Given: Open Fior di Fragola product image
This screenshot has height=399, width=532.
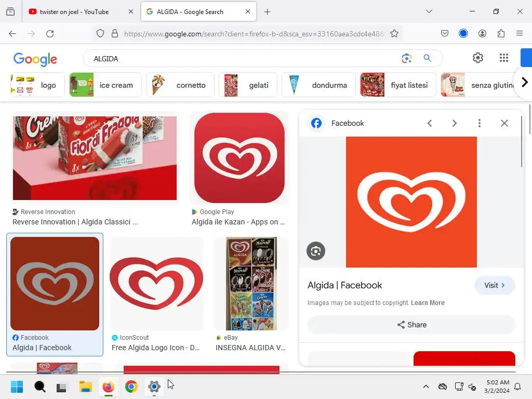Looking at the screenshot, I should coord(95,158).
